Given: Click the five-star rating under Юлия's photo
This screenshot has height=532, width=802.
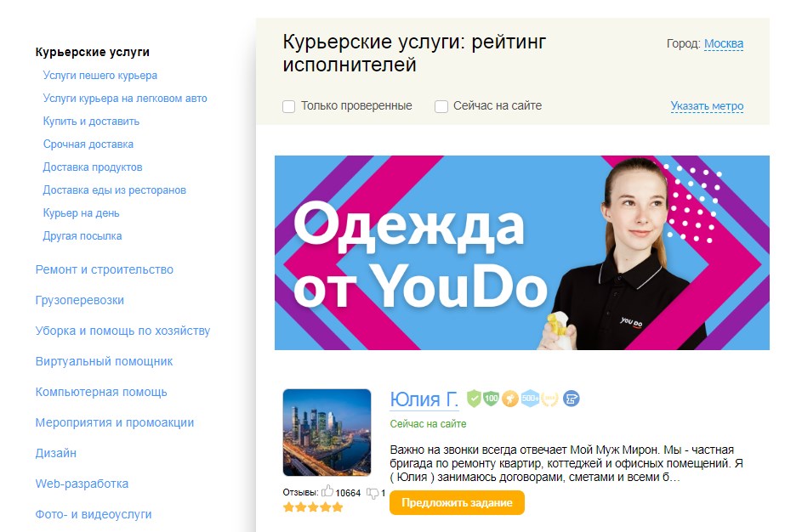Looking at the screenshot, I should [313, 507].
